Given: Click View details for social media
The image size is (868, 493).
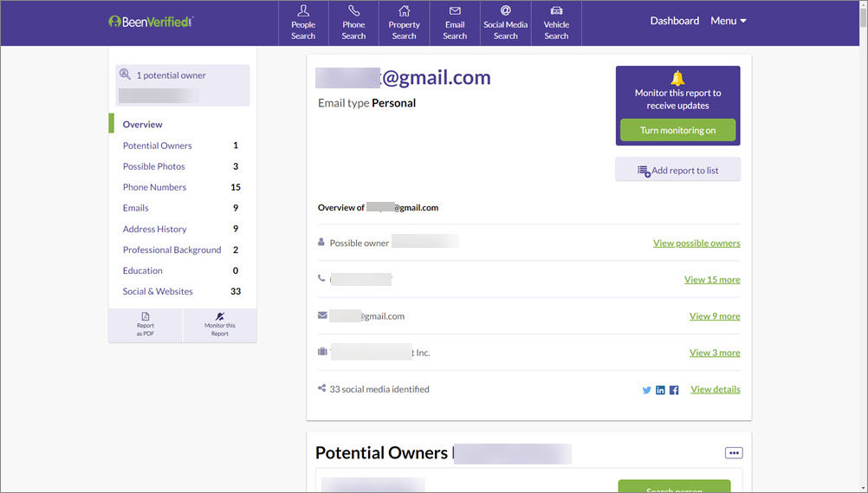Looking at the screenshot, I should click(716, 389).
